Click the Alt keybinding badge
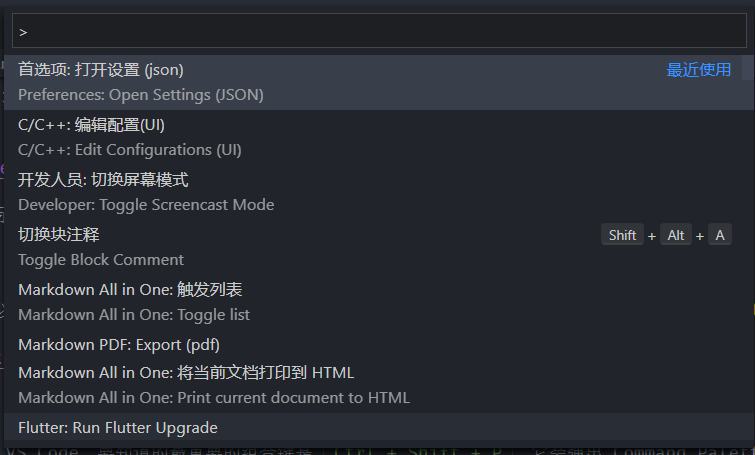 (x=676, y=235)
